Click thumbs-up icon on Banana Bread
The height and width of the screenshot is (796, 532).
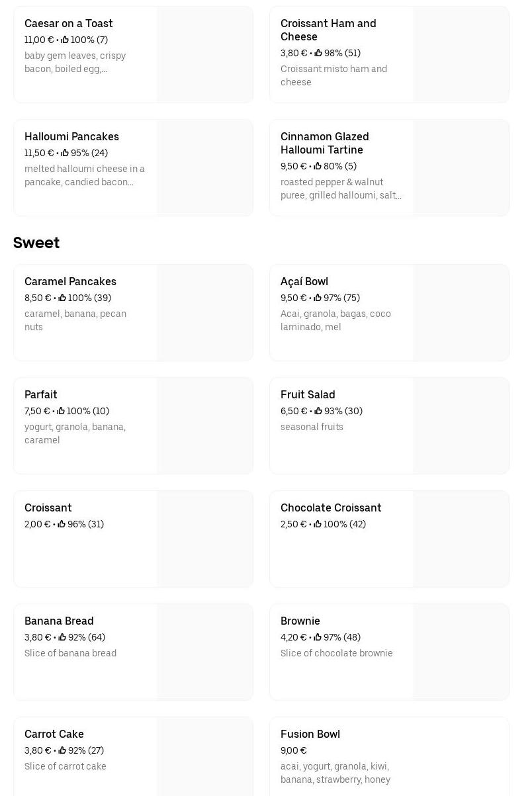point(62,638)
